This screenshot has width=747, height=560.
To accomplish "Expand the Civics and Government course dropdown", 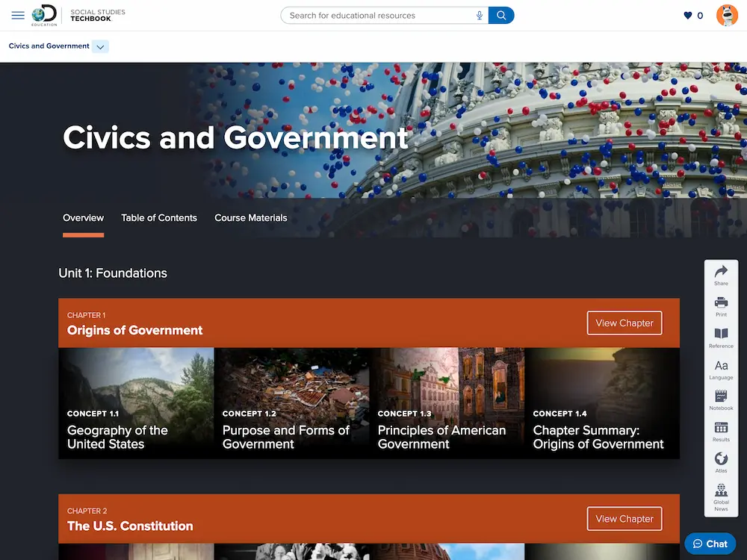I will tap(100, 46).
